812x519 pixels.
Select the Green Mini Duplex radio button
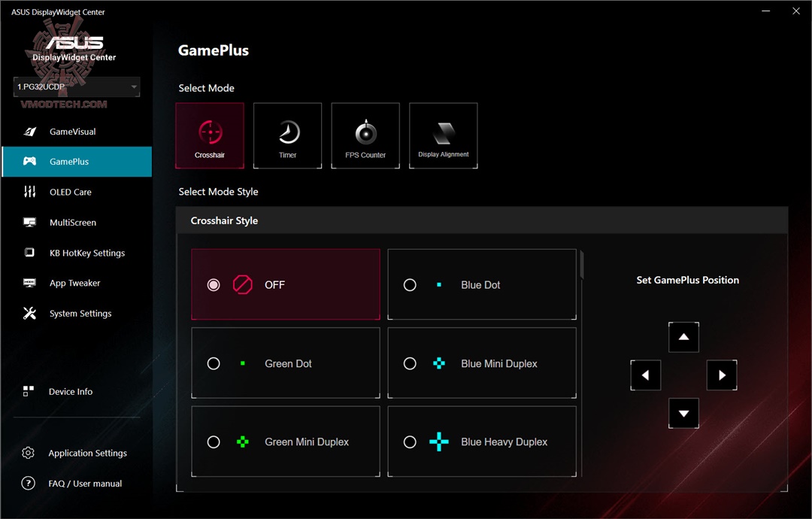coord(214,442)
